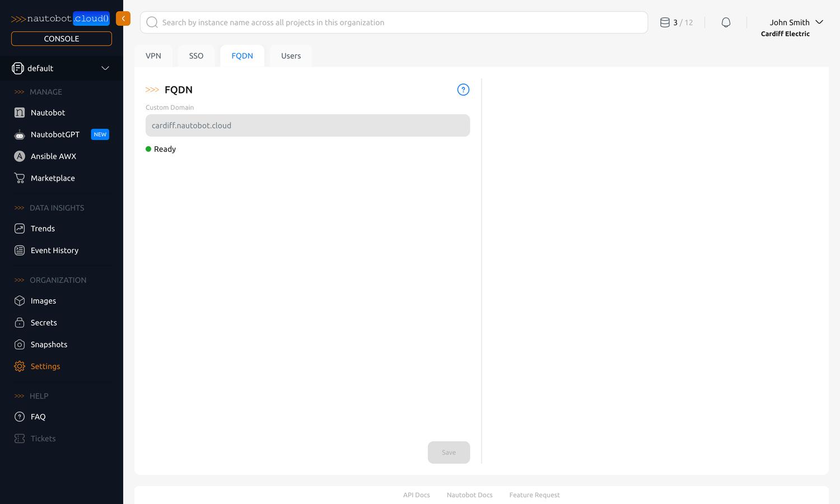The image size is (840, 504).
Task: Open Event History insights
Action: click(54, 250)
